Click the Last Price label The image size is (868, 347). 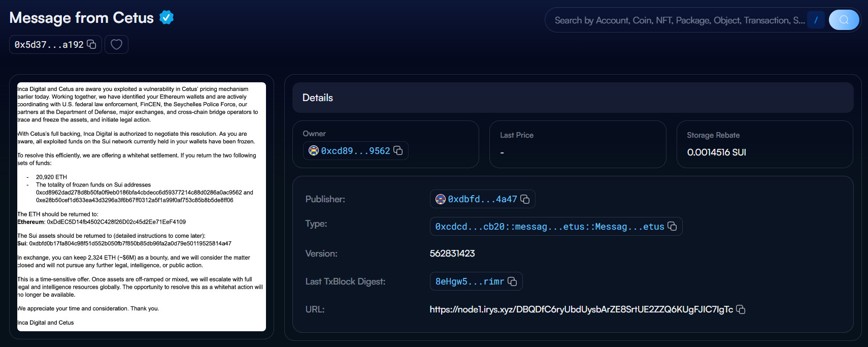pos(517,135)
